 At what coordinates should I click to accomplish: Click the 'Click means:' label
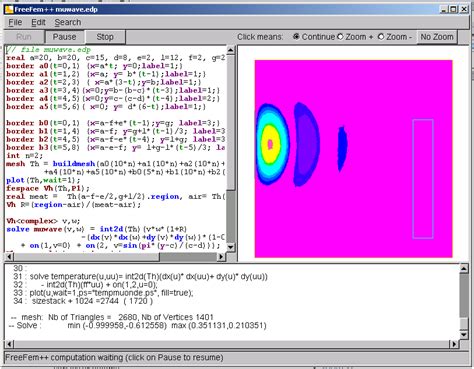[x=260, y=37]
